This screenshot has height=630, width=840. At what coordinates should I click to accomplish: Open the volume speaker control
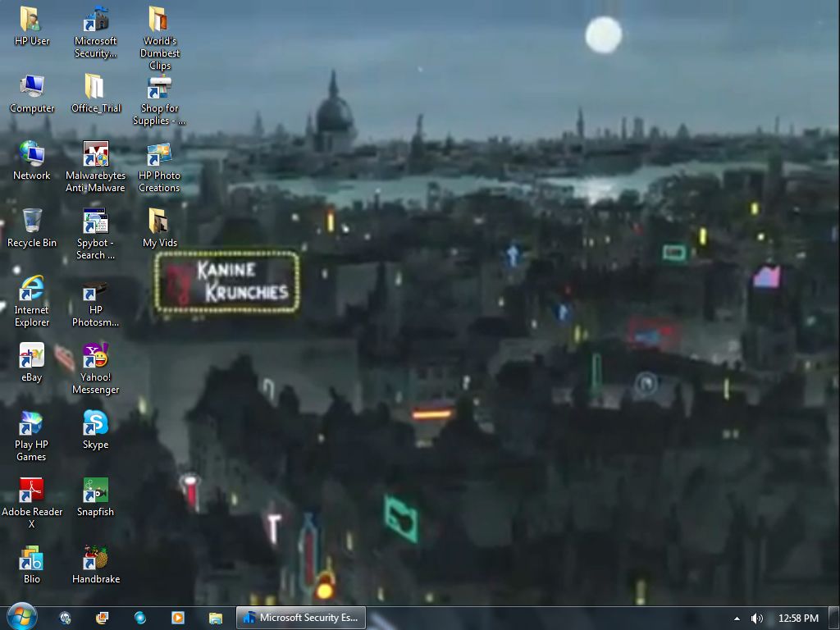(756, 619)
